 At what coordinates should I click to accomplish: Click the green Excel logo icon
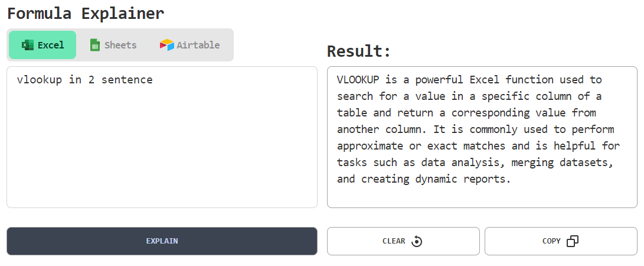click(28, 45)
